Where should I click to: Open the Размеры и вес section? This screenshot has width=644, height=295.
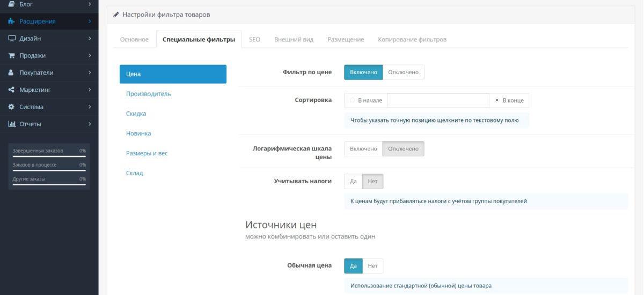(x=173, y=153)
